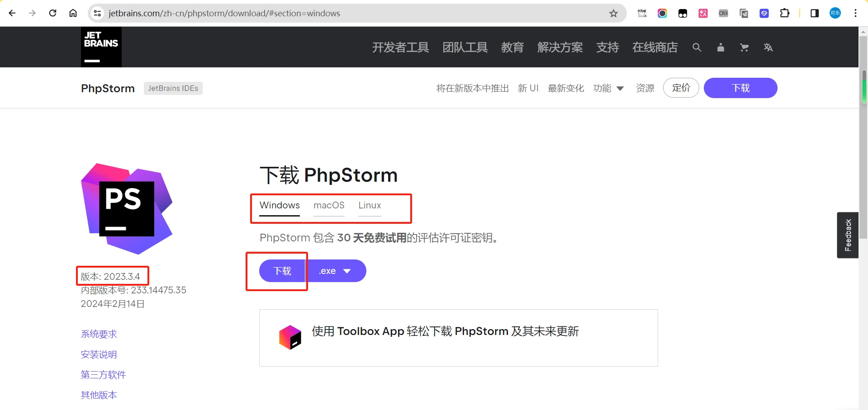Open the CSS tools extension icon
The height and width of the screenshot is (410, 868).
642,13
